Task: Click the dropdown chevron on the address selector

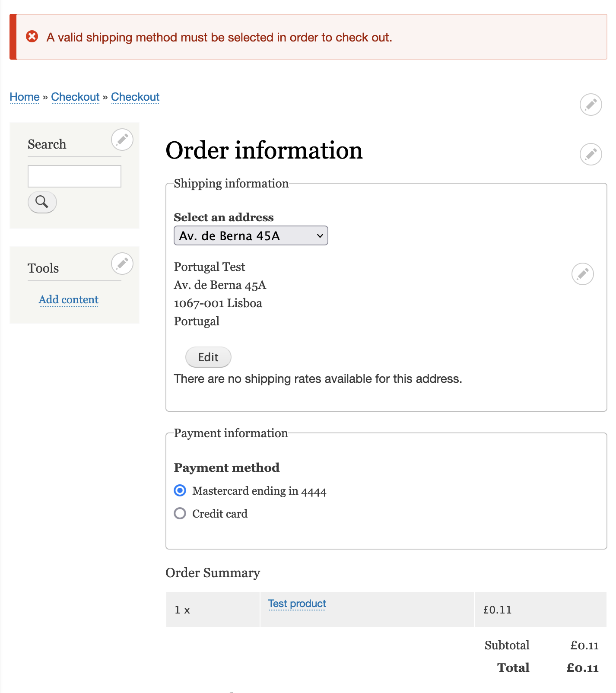Action: (319, 236)
